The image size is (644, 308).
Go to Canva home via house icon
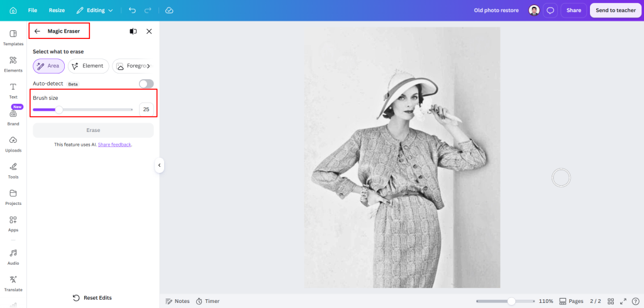pos(13,10)
